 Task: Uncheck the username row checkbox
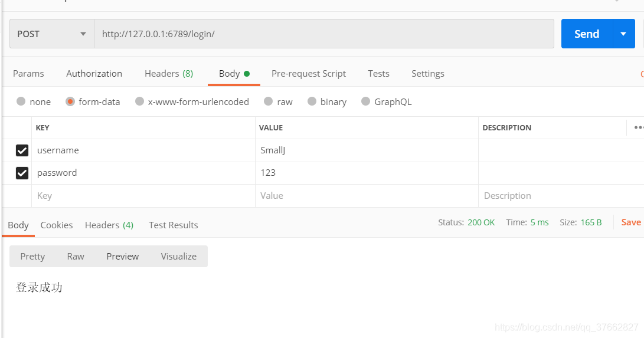point(22,150)
